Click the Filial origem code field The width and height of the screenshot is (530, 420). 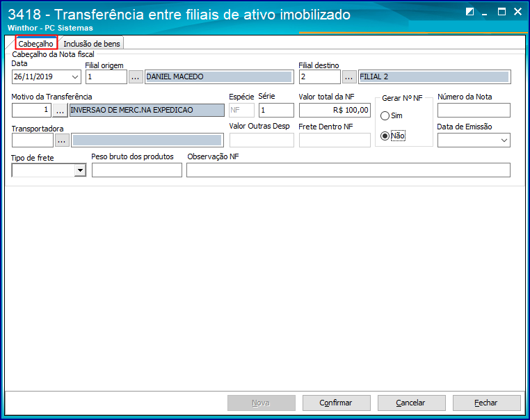point(106,76)
